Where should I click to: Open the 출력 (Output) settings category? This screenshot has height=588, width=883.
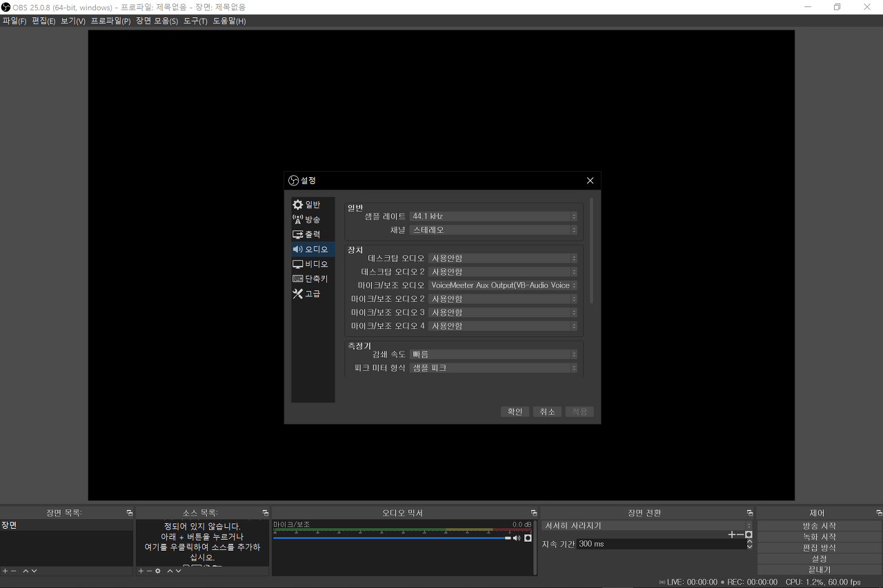point(313,234)
